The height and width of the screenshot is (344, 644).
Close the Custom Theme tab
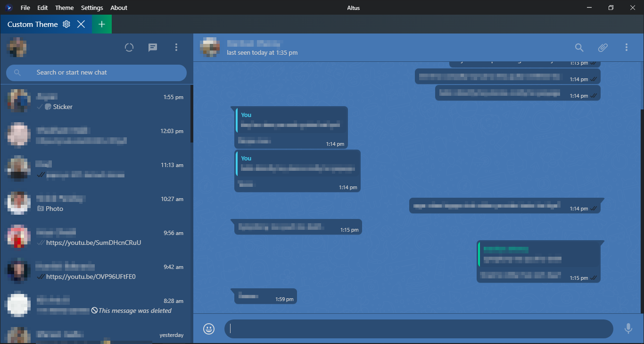tap(81, 24)
